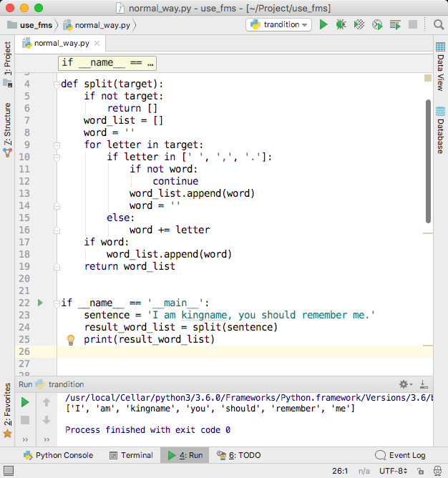Collapse the if __name__ main block
Image resolution: width=448 pixels, height=478 pixels.
coord(57,303)
